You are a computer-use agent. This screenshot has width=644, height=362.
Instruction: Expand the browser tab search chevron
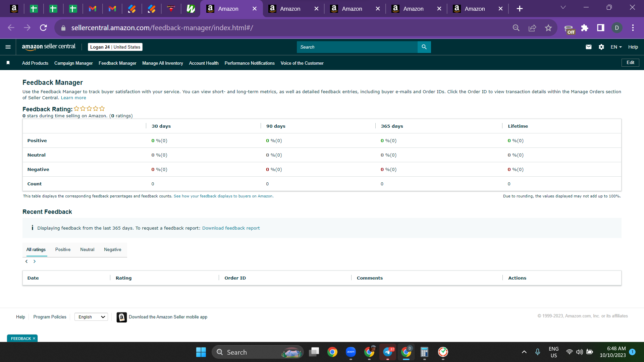(563, 7)
